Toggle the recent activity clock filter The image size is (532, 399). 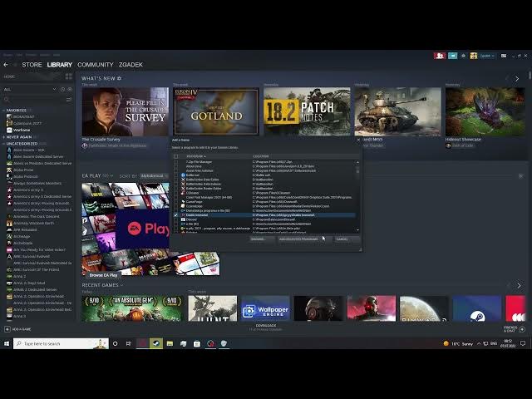point(63,89)
